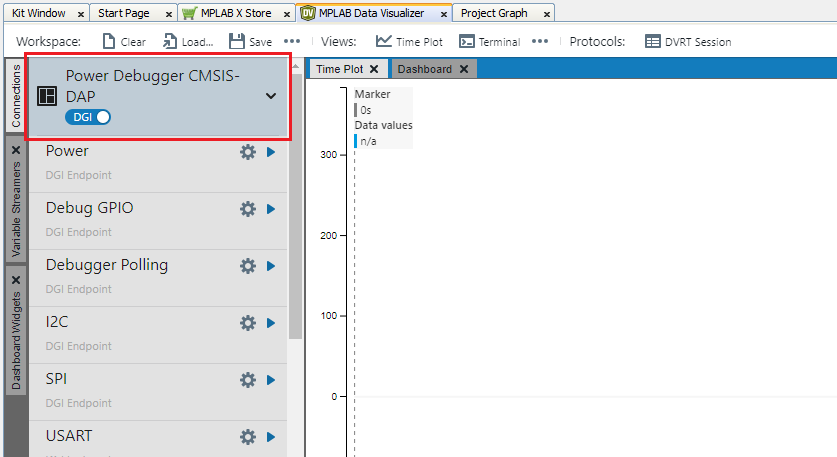The height and width of the screenshot is (457, 837).
Task: Save the workspace
Action: click(250, 42)
